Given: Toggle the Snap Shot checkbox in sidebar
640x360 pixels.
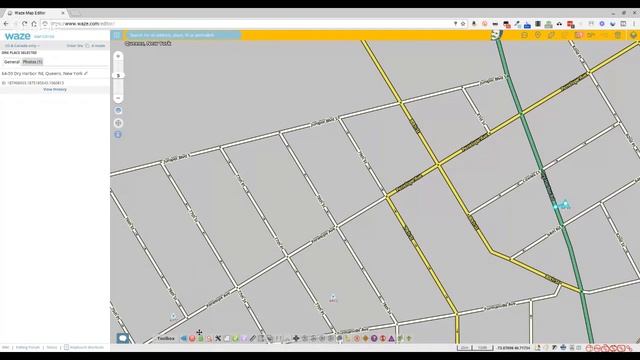Looking at the screenshot, I should point(87,46).
